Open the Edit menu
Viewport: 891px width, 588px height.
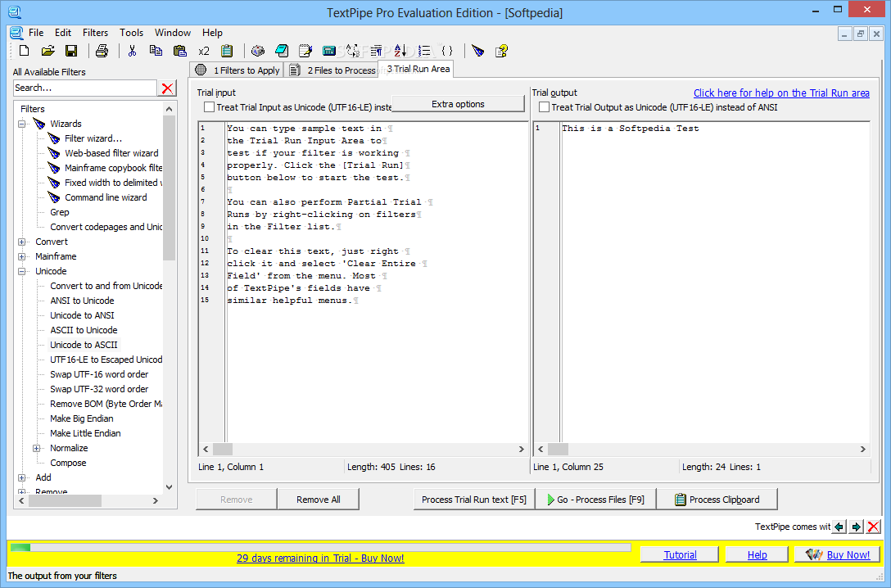click(63, 33)
